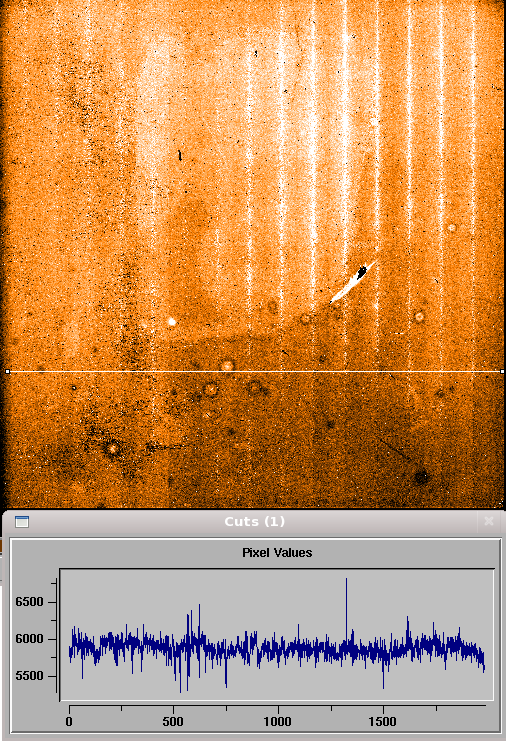Click the 5500 label on y-axis
The image size is (506, 741).
(x=29, y=676)
